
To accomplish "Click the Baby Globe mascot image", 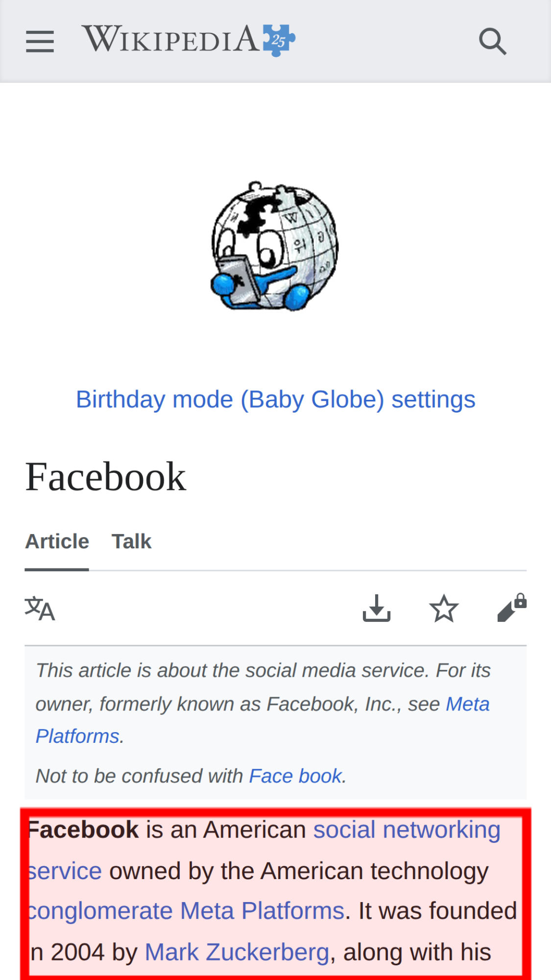I will [x=275, y=246].
